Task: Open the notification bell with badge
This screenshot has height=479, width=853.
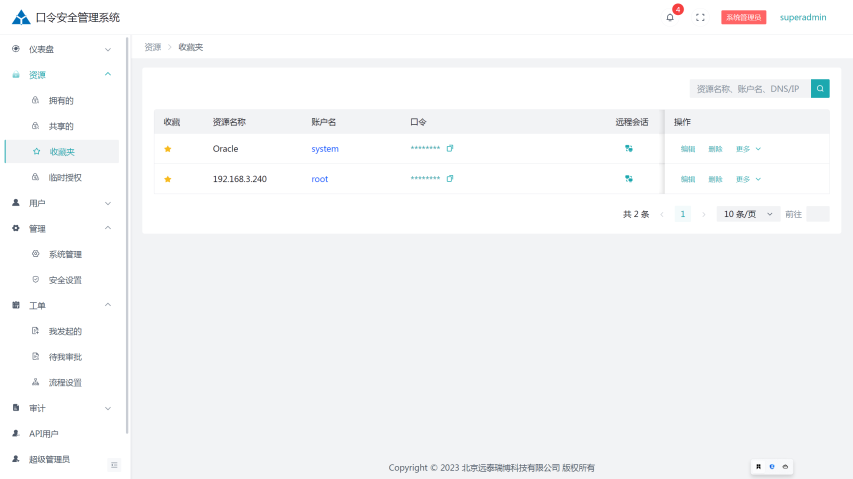Action: click(670, 17)
